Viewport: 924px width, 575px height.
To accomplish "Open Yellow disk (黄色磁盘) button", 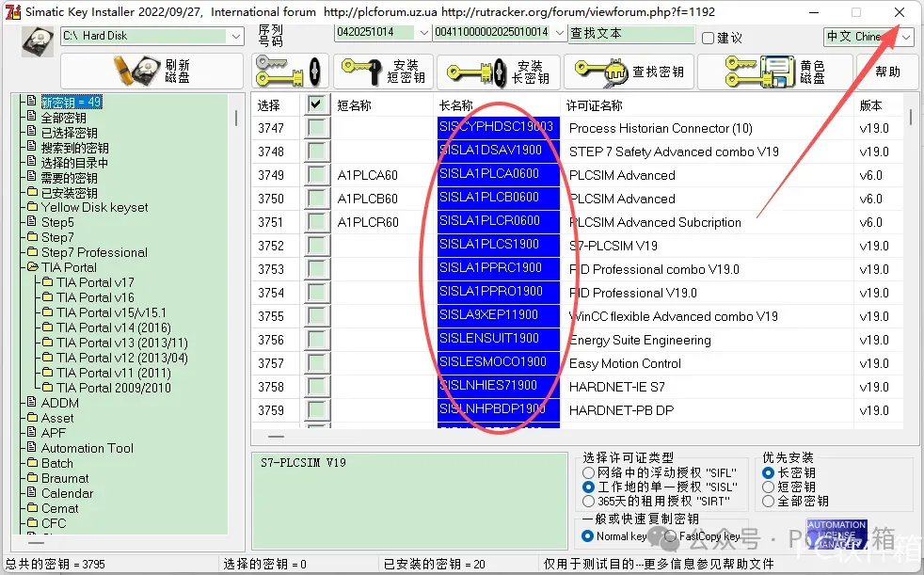I will (775, 72).
